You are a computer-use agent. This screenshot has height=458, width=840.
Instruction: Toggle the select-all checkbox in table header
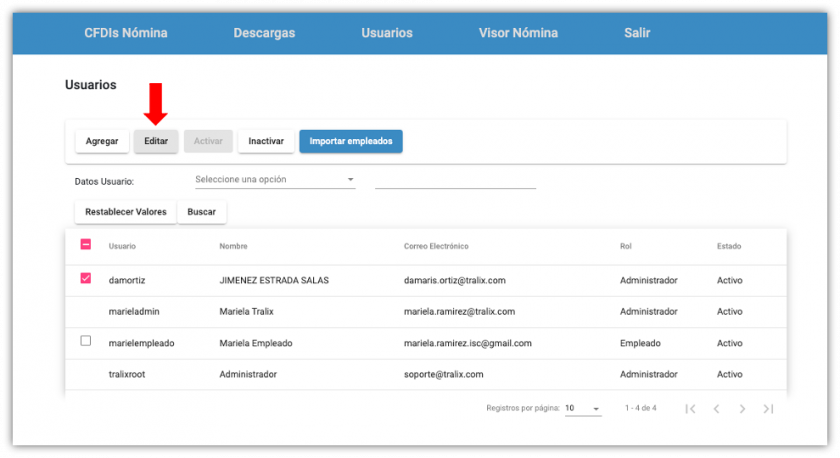(86, 244)
